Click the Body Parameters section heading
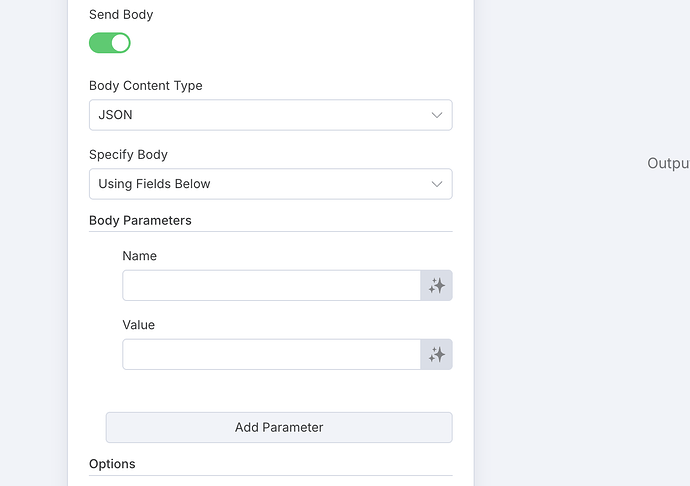Viewport: 690px width, 486px height. click(x=140, y=220)
